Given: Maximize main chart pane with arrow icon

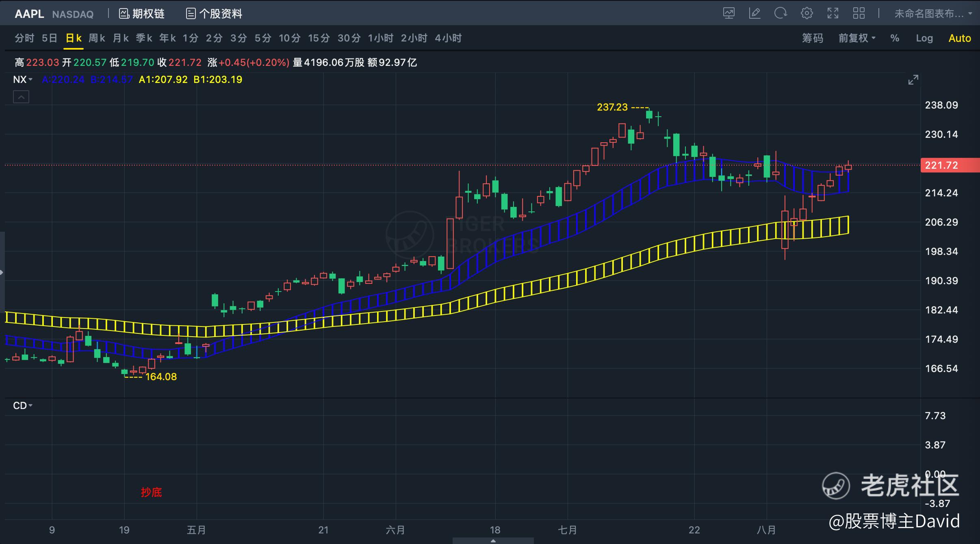Looking at the screenshot, I should tap(913, 80).
